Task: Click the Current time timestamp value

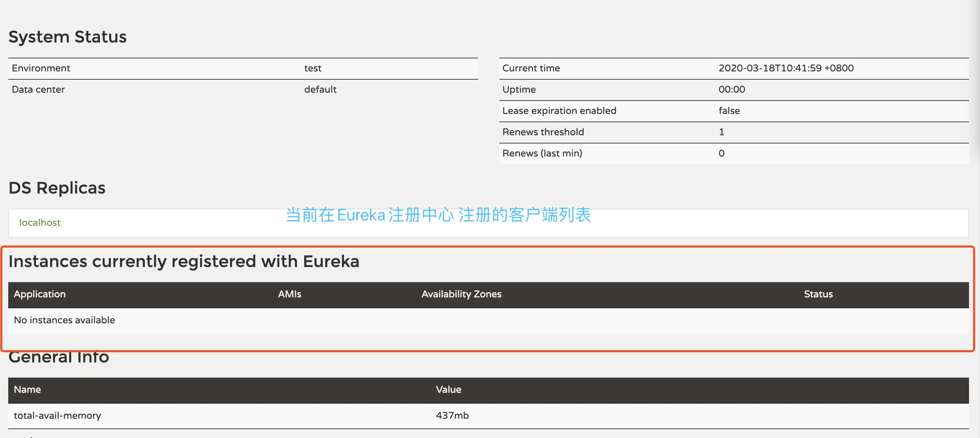Action: click(786, 68)
